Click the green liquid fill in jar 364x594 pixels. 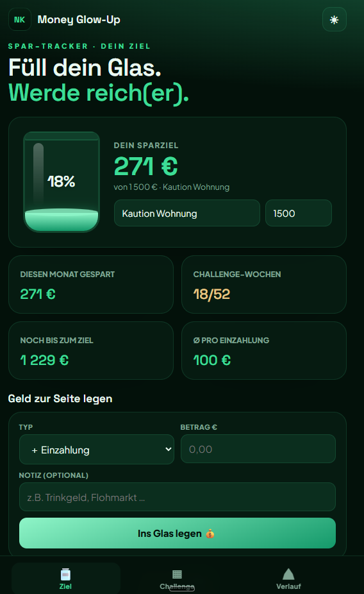tap(62, 220)
